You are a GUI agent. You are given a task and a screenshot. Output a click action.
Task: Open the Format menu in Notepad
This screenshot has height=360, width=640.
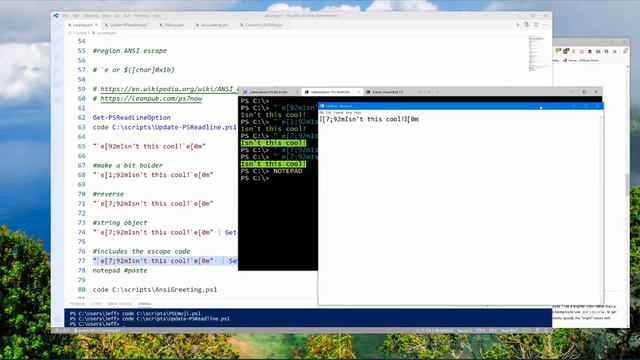pyautogui.click(x=338, y=112)
